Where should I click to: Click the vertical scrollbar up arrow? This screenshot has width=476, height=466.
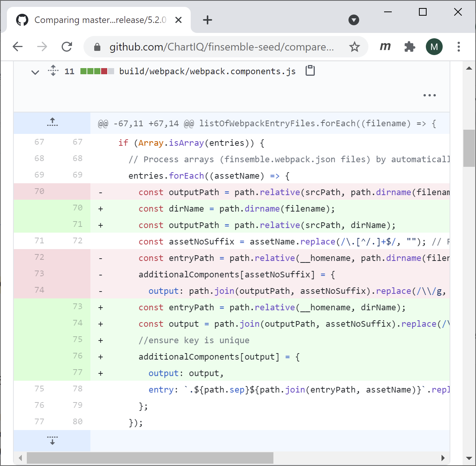click(x=469, y=68)
